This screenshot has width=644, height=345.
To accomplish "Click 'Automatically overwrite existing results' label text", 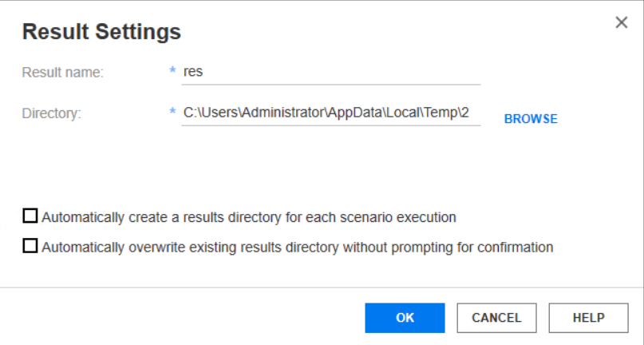I will pyautogui.click(x=297, y=248).
